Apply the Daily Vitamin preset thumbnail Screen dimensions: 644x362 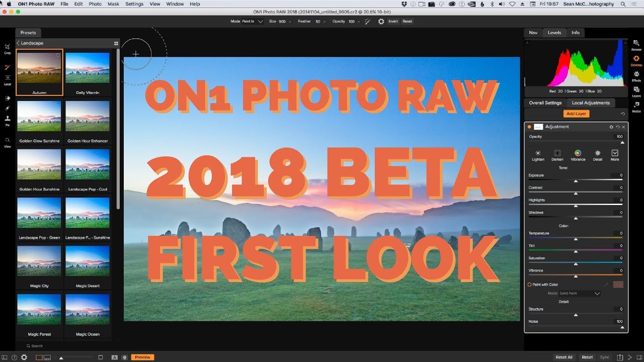[x=88, y=68]
